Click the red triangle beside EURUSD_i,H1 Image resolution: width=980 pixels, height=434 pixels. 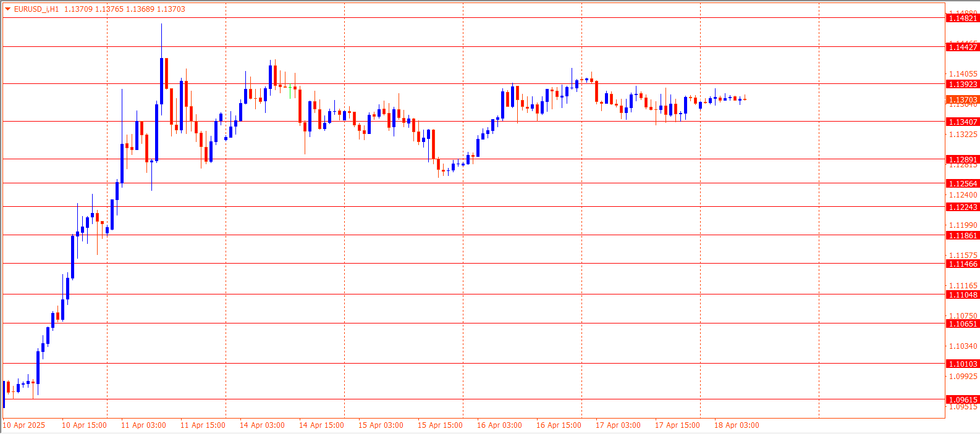pos(7,9)
